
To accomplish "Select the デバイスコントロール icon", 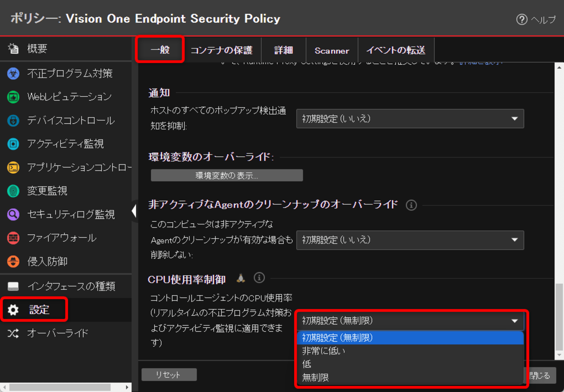I will pos(13,120).
